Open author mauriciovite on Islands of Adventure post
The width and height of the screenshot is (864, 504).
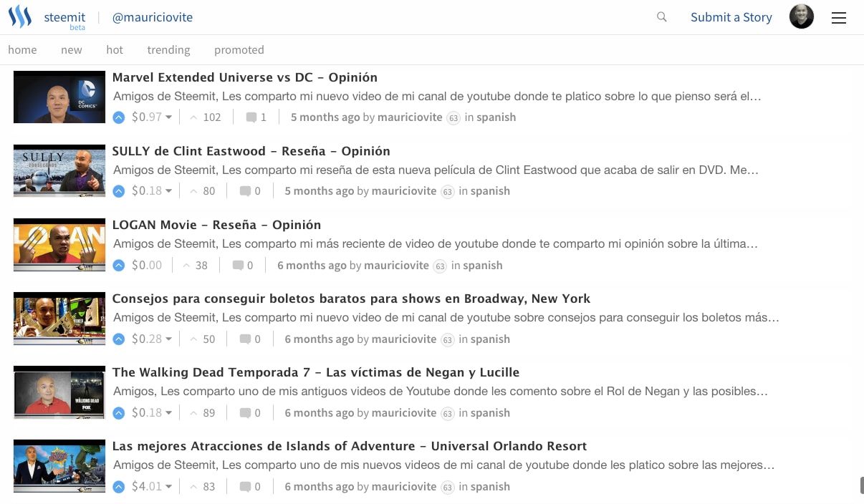click(x=404, y=486)
